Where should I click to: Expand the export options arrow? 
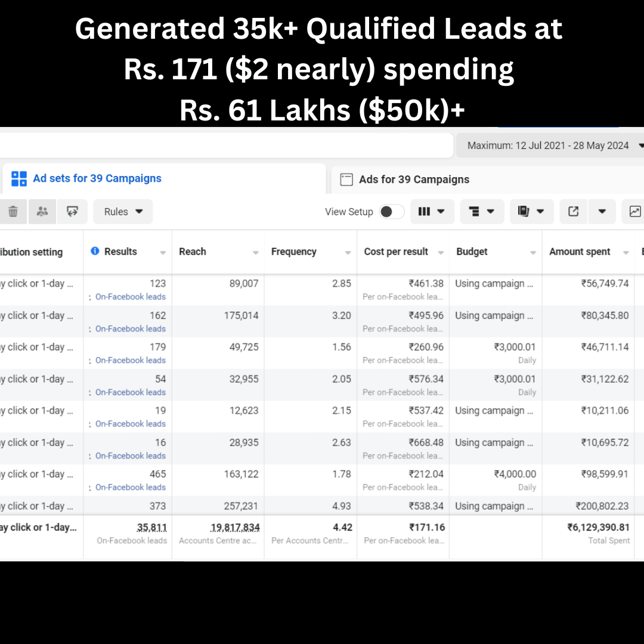[602, 212]
